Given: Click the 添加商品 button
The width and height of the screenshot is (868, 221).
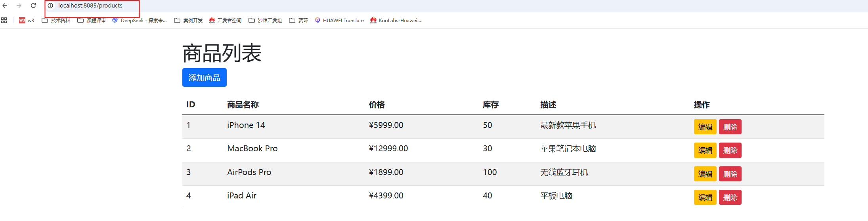Looking at the screenshot, I should pos(204,78).
